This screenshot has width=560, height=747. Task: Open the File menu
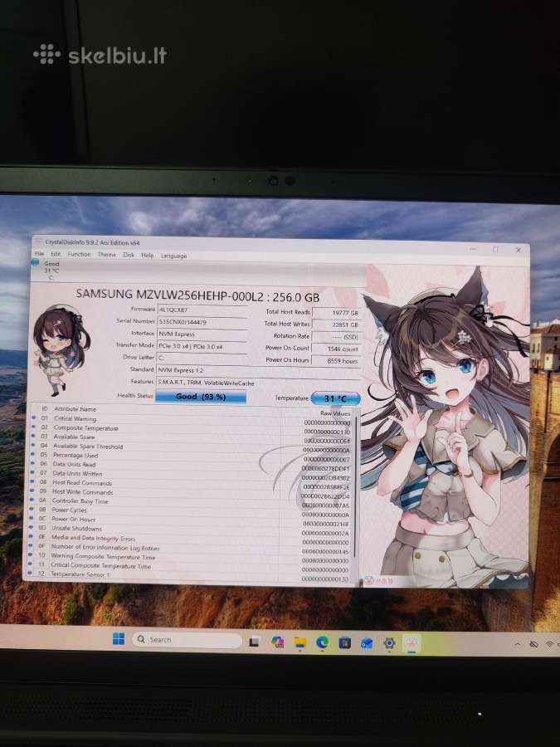click(40, 254)
